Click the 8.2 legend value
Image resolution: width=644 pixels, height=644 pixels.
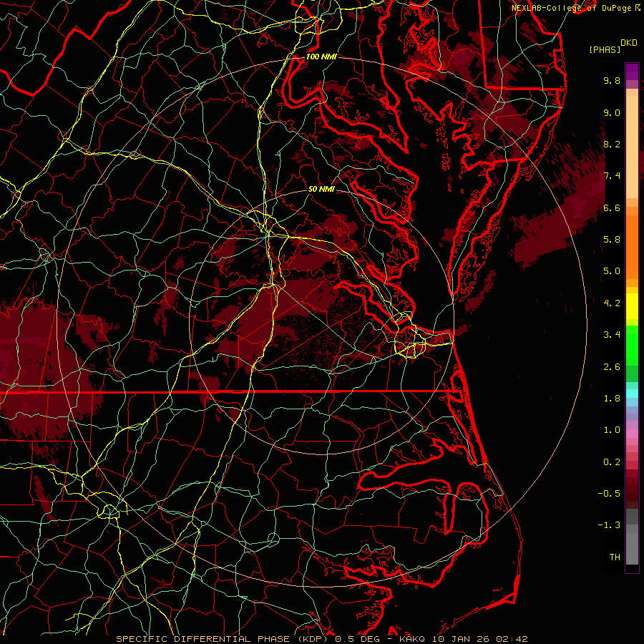(612, 144)
